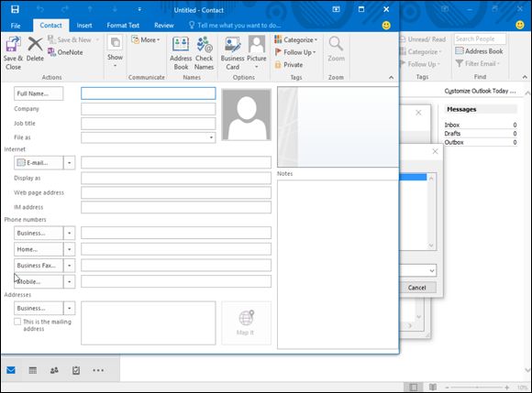Open more navigation options ellipsis
Image resolution: width=532 pixels, height=393 pixels.
point(98,370)
